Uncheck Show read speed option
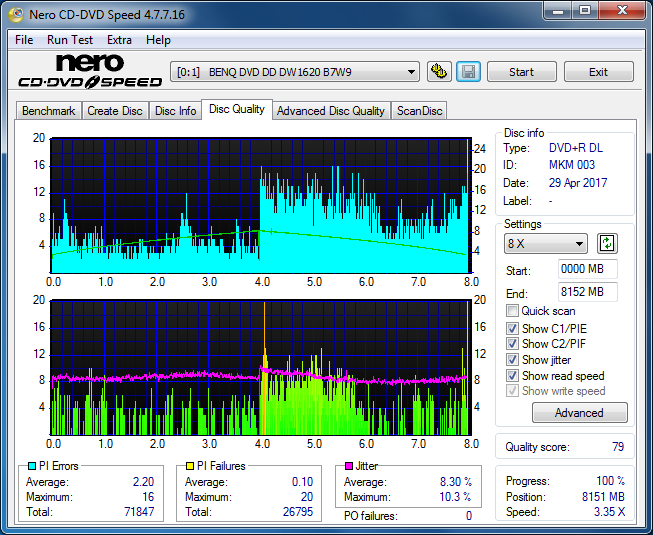The image size is (653, 535). pyautogui.click(x=512, y=376)
